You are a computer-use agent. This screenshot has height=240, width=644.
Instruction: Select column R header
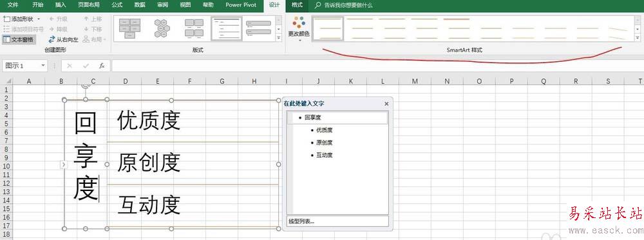coord(576,81)
